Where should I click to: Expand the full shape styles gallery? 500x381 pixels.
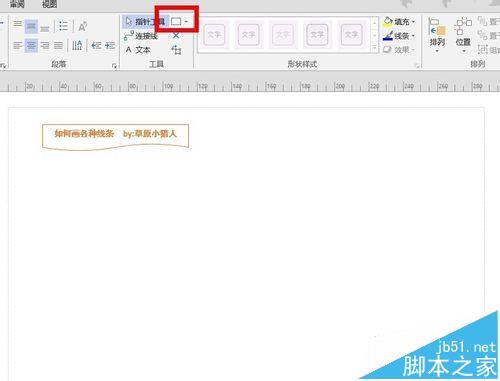pyautogui.click(x=375, y=48)
